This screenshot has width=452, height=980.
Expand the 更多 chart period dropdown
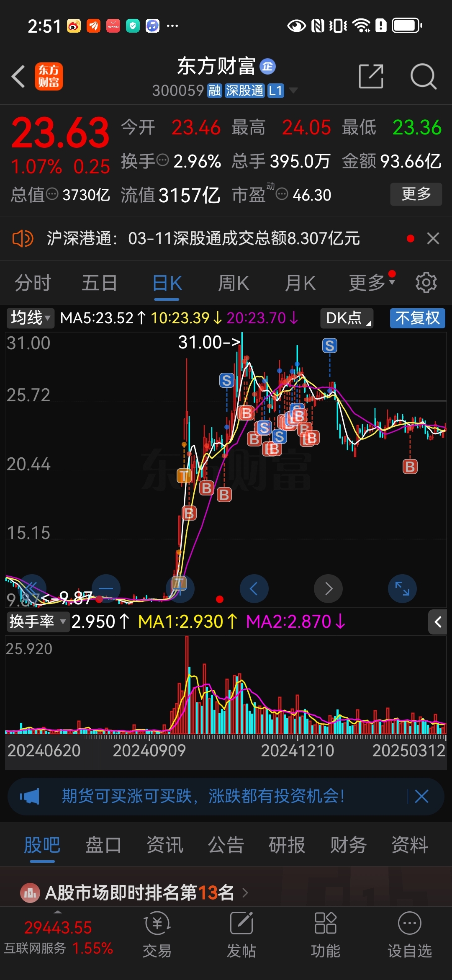point(372,283)
